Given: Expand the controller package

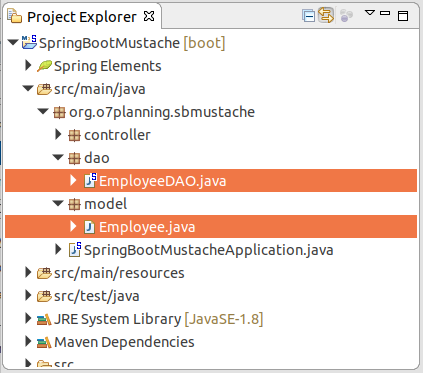Looking at the screenshot, I should pyautogui.click(x=58, y=134).
